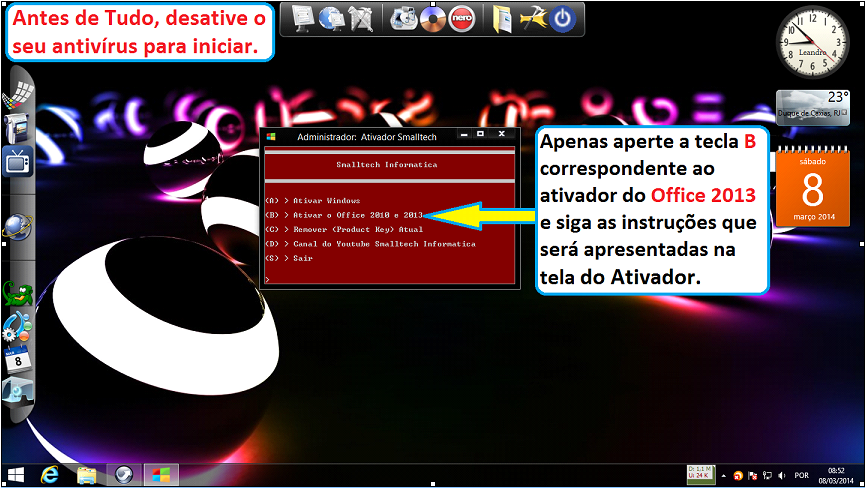Viewport: 865px width, 488px height.
Task: Click the Ativador Smalltech window system icon
Action: 271,137
